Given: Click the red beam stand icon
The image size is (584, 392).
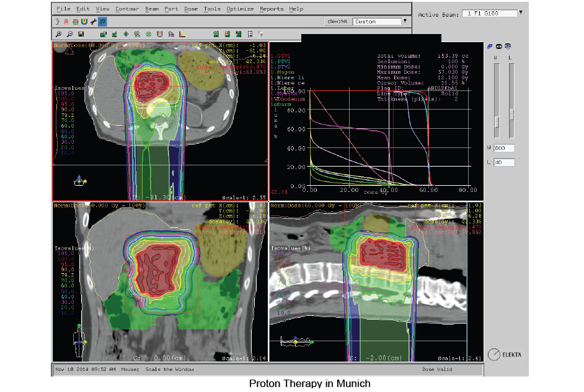Looking at the screenshot, I should pyautogui.click(x=66, y=22).
